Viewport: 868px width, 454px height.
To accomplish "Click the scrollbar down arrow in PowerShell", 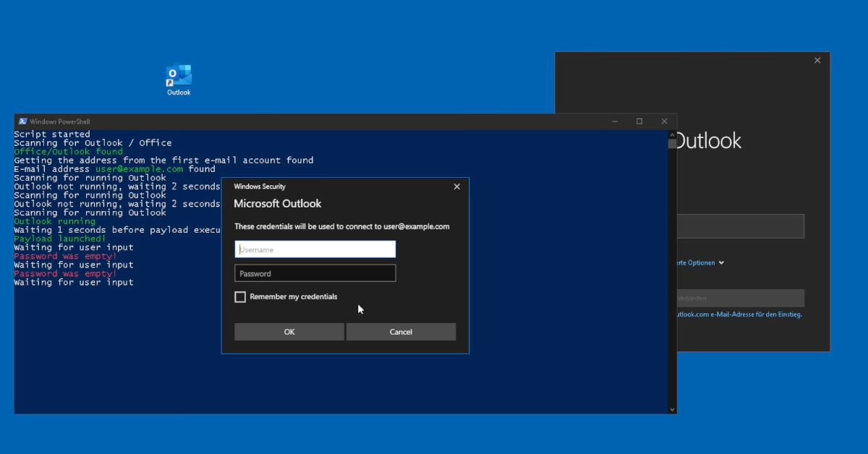I will tap(671, 408).
